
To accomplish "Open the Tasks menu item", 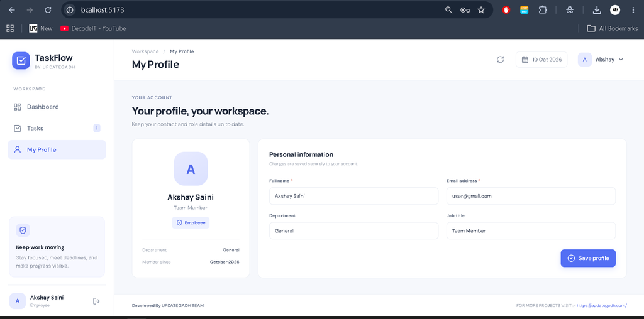I will pyautogui.click(x=57, y=128).
